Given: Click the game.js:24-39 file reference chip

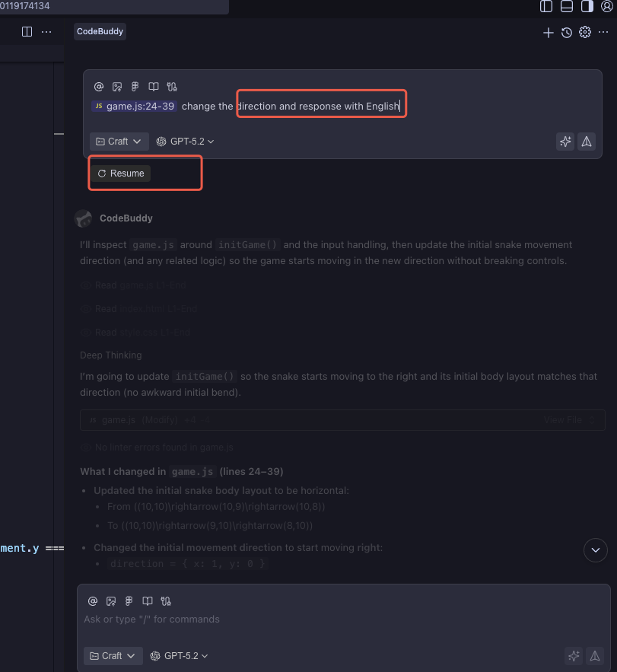Looking at the screenshot, I should pyautogui.click(x=134, y=106).
